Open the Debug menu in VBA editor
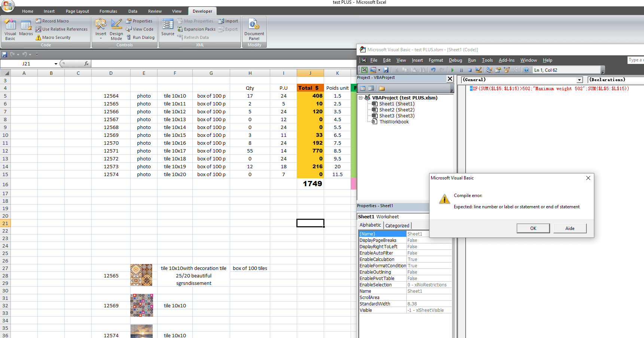 [455, 60]
